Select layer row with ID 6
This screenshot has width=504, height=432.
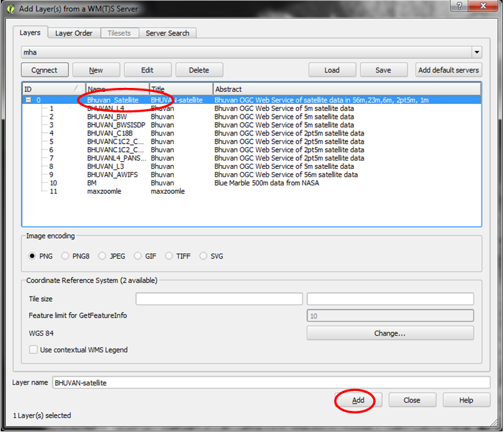(x=251, y=150)
